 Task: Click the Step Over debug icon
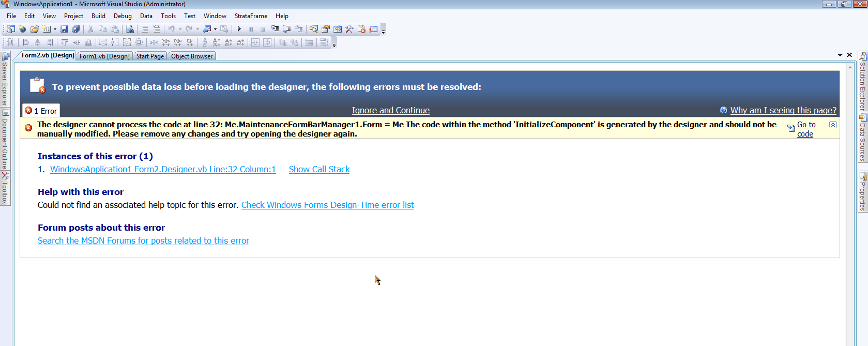tap(286, 29)
